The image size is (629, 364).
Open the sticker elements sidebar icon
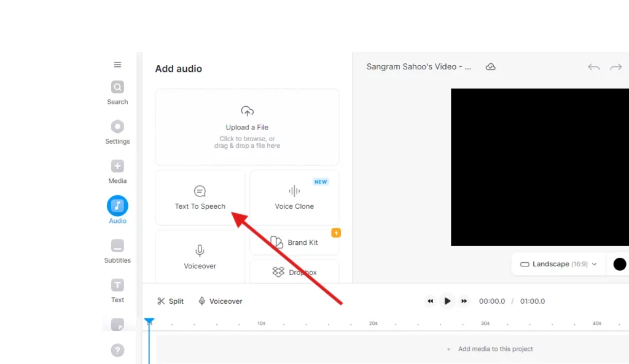[x=117, y=324]
